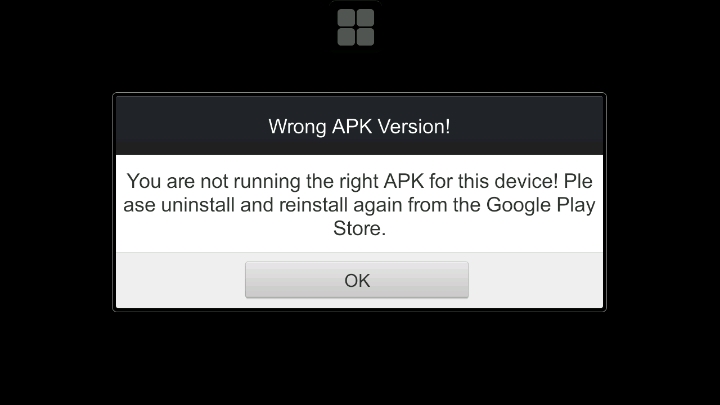Click the word "reinstall" in the message
Viewport: 720px width, 405px height.
point(313,205)
